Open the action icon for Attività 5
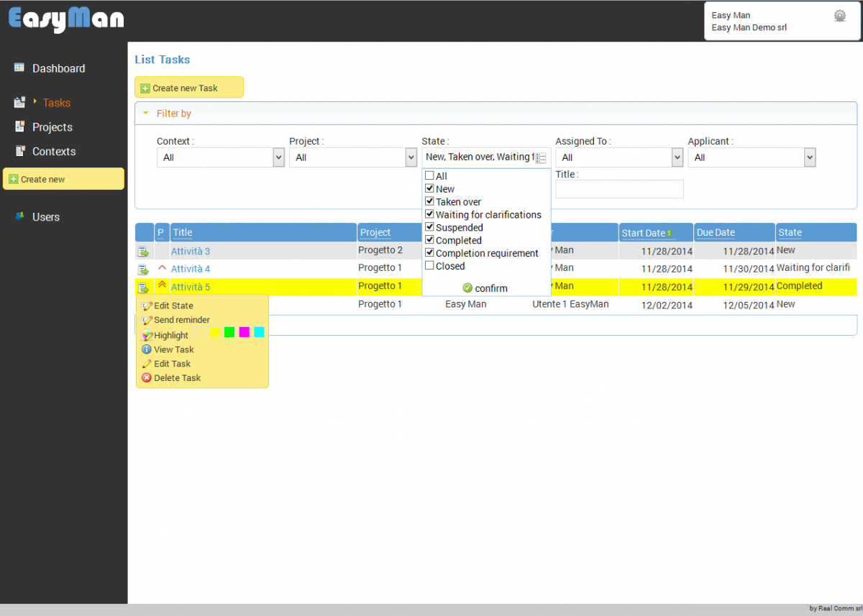Viewport: 863px width, 616px height. [x=144, y=288]
